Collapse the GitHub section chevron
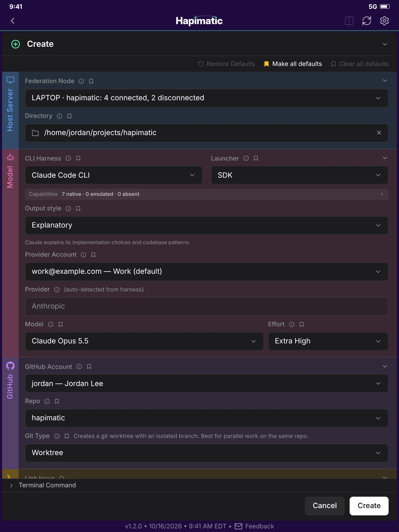Screen dimensions: 399x532 pyautogui.click(x=385, y=366)
